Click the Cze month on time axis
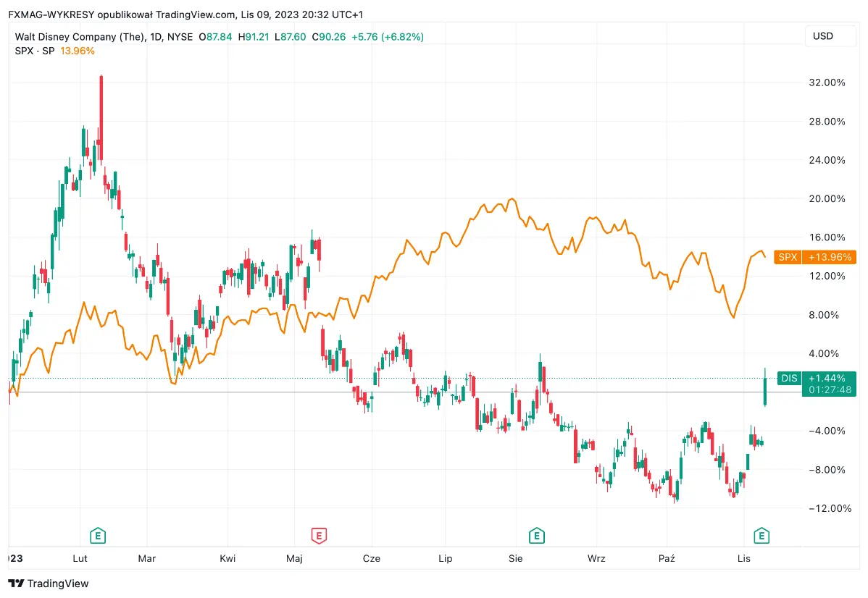Viewport: 868px width, 598px height. [372, 558]
